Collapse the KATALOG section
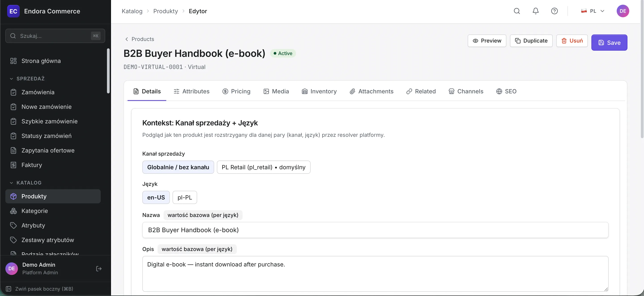The width and height of the screenshot is (644, 296). click(x=26, y=183)
